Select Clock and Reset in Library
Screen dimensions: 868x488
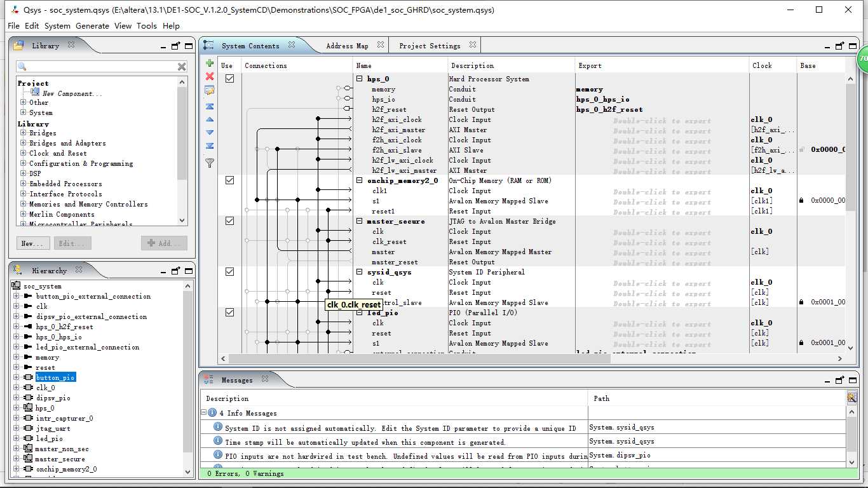point(58,153)
